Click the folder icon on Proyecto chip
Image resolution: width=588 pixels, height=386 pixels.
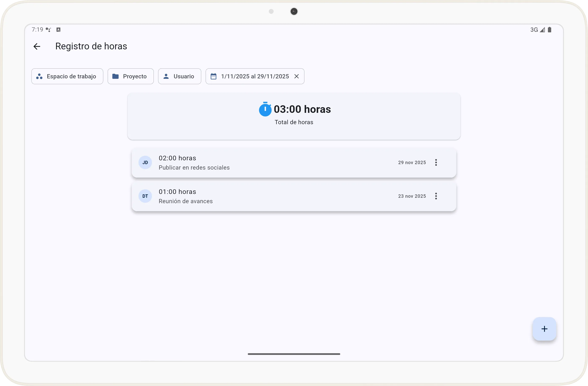pyautogui.click(x=115, y=76)
